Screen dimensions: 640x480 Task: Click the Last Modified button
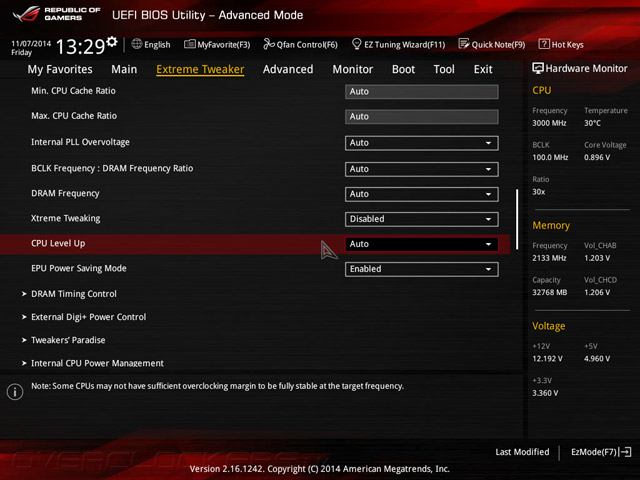(x=522, y=452)
